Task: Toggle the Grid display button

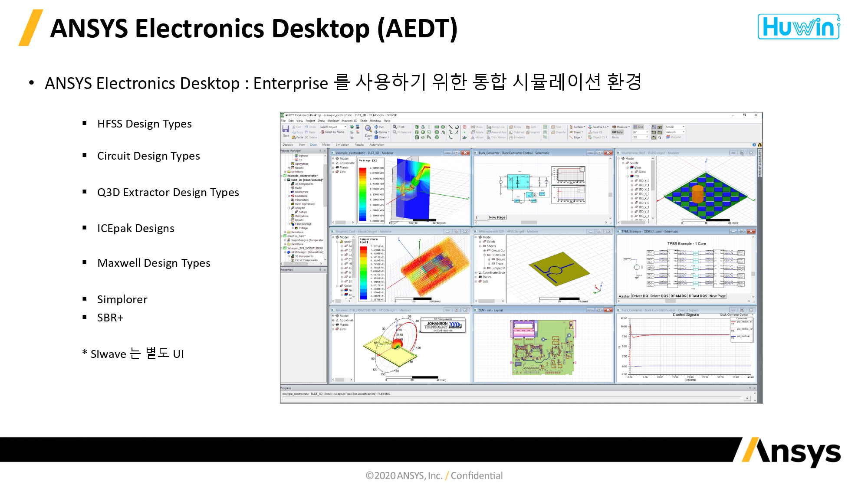Action: click(x=638, y=127)
